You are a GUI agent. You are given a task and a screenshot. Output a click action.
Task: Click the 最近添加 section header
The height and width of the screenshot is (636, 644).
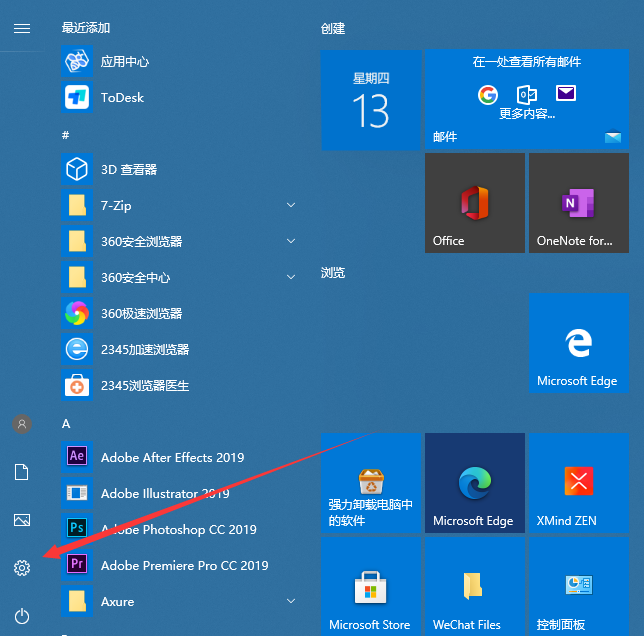tap(86, 28)
